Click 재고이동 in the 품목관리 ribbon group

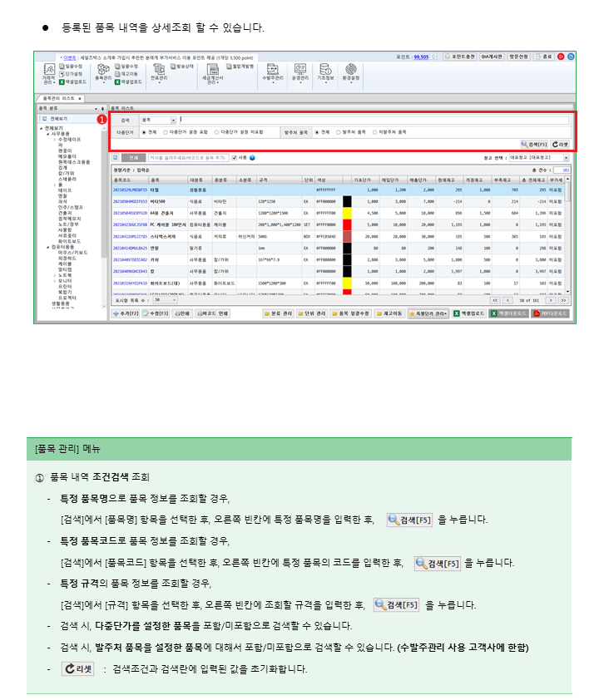[126, 74]
